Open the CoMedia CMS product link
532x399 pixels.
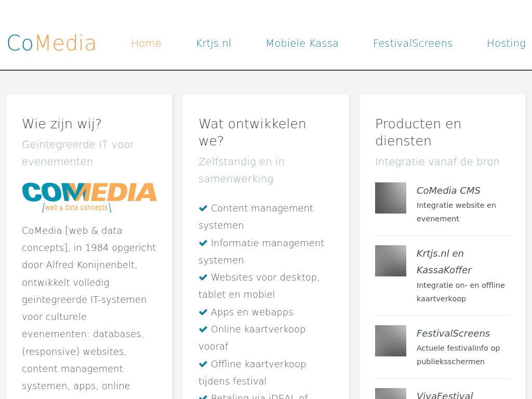click(448, 191)
